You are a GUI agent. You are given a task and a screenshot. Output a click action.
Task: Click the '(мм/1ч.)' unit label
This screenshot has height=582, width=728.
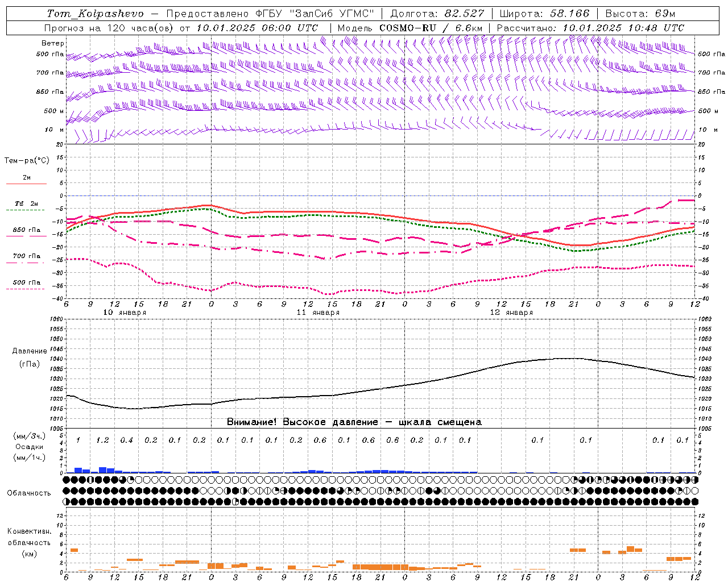(x=28, y=458)
